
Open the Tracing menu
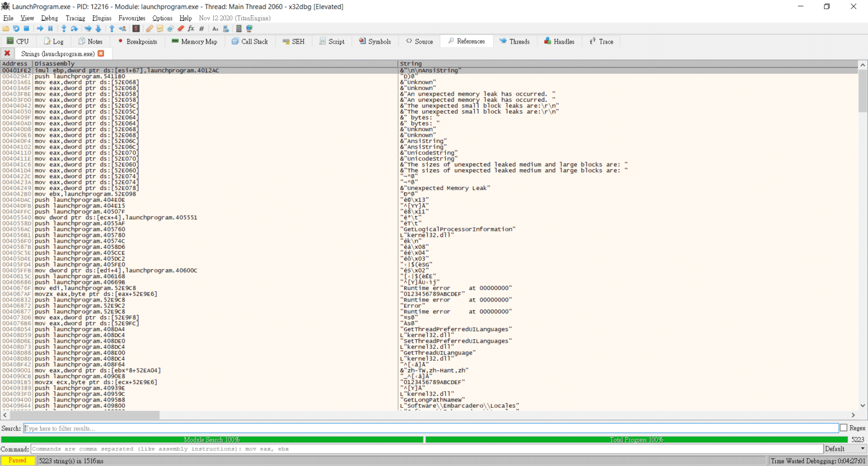pos(75,18)
